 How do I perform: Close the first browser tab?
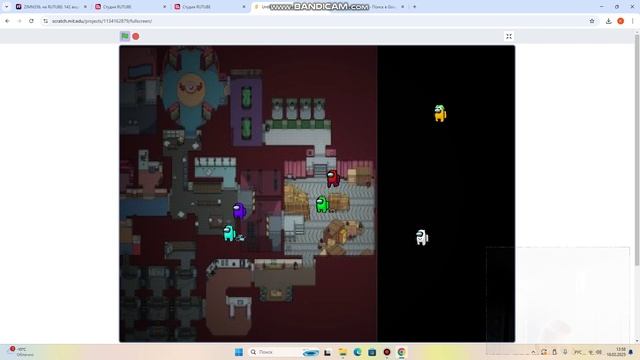pos(85,7)
